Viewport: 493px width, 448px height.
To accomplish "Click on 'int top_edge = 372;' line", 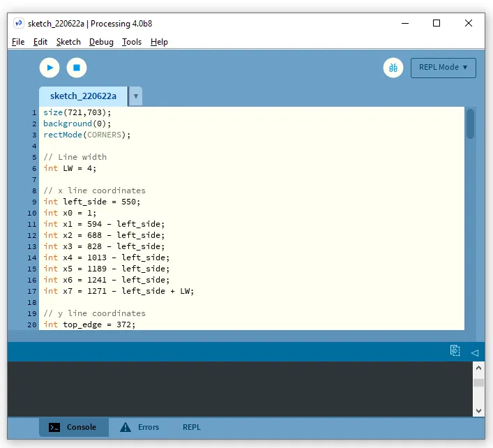I will [x=89, y=324].
